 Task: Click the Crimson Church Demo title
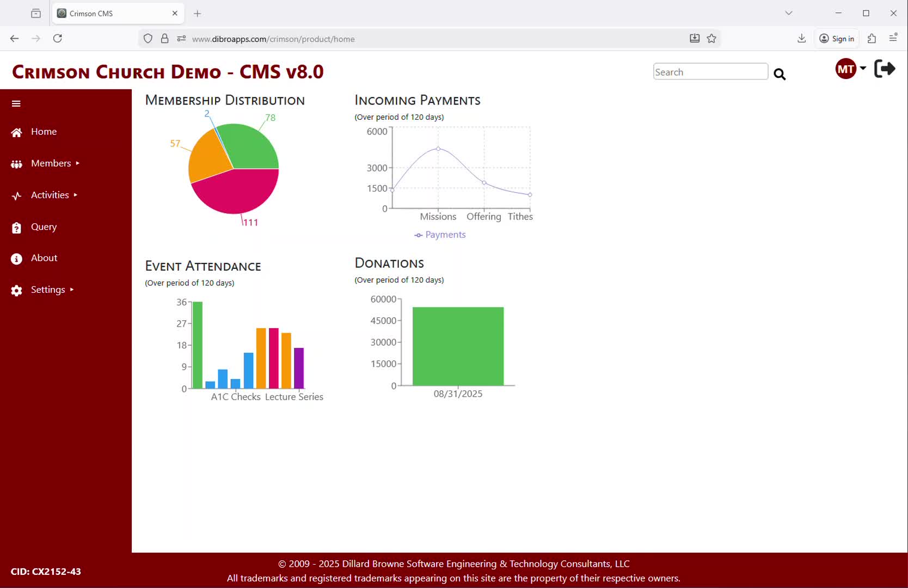[168, 72]
